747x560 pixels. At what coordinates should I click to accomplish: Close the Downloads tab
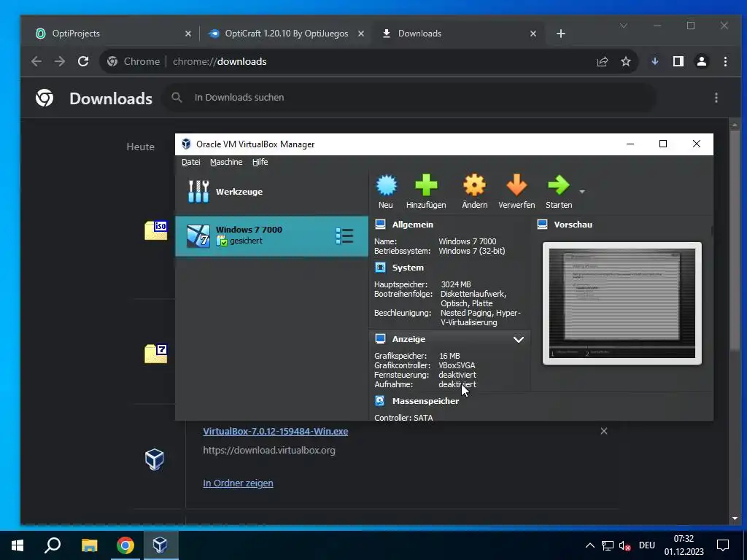pos(533,34)
